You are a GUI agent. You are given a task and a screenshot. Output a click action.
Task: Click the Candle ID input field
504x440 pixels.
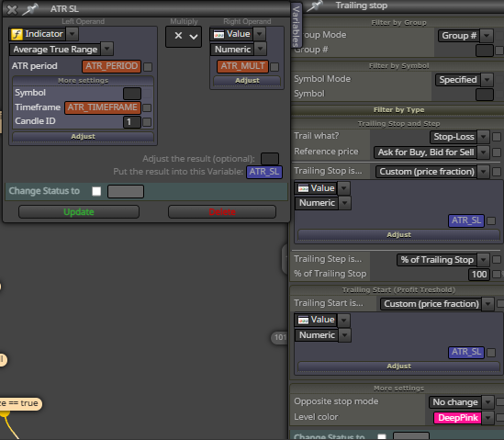tap(132, 122)
